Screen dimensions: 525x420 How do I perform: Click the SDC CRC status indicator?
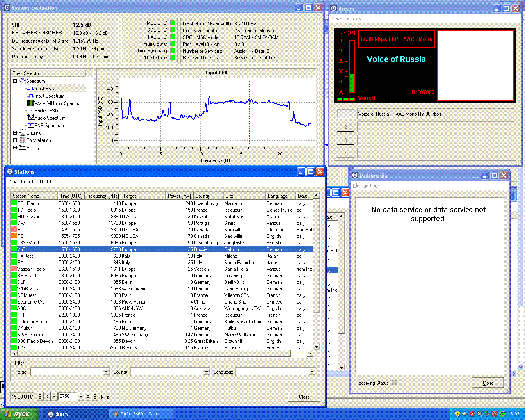[173, 30]
